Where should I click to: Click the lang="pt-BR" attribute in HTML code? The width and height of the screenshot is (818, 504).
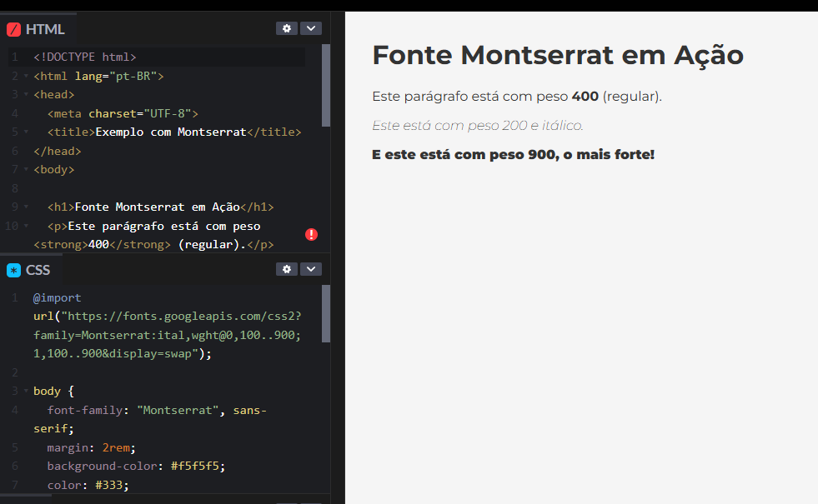tap(116, 76)
